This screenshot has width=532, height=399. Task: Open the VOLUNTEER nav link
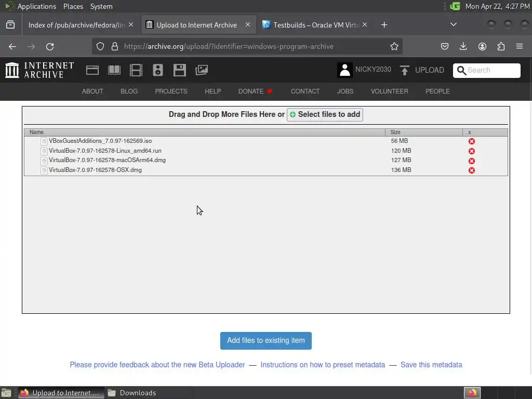[389, 91]
